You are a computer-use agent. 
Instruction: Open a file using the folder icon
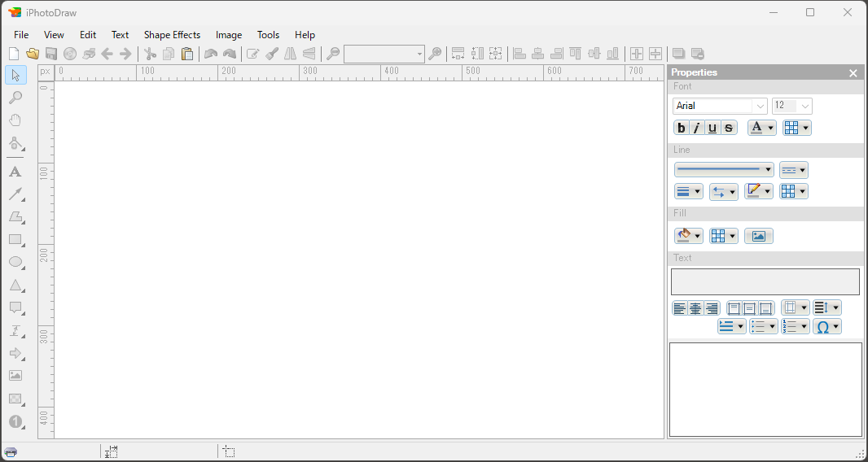[33, 54]
